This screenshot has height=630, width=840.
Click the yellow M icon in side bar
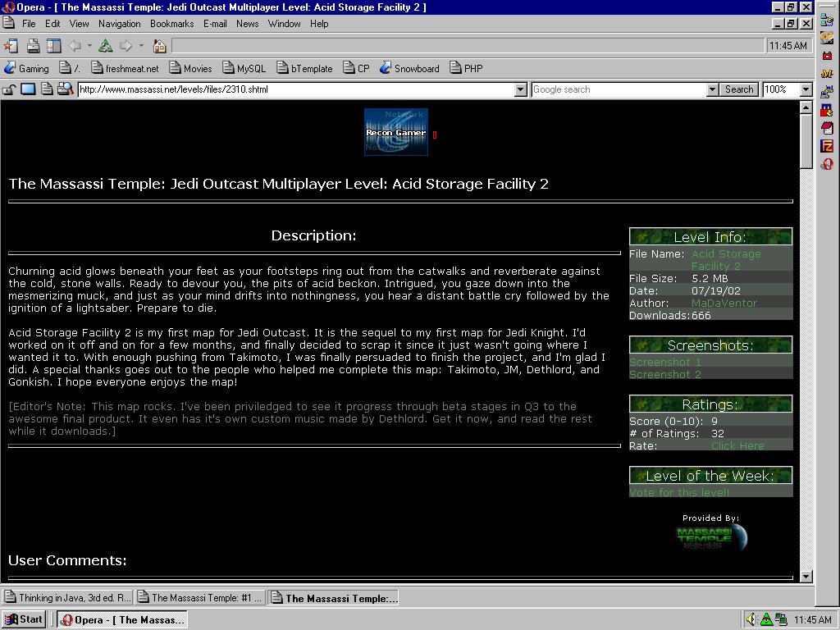(827, 74)
